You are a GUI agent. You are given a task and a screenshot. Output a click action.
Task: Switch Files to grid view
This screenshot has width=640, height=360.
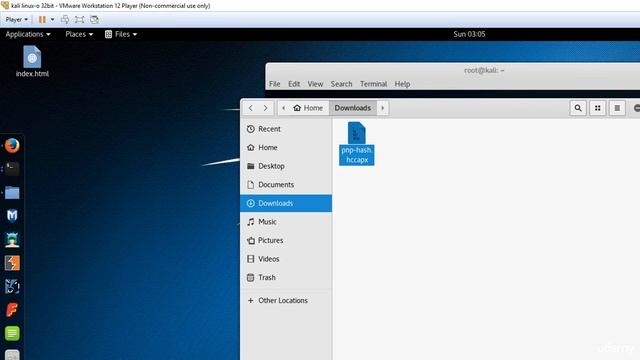pyautogui.click(x=598, y=108)
